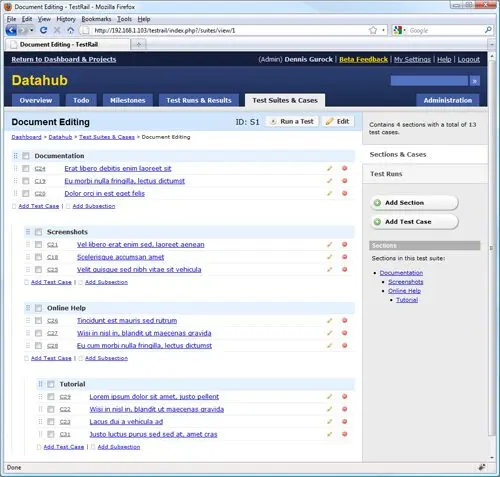Click the Add Section button

pyautogui.click(x=414, y=203)
